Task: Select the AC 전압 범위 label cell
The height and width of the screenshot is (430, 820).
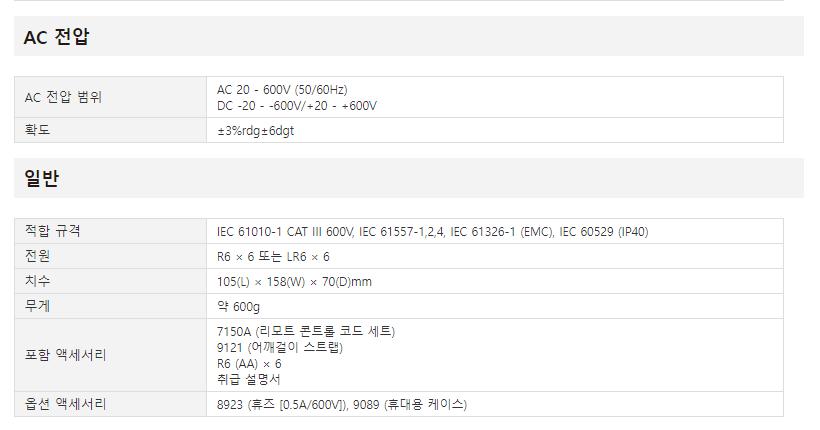Action: click(110, 97)
